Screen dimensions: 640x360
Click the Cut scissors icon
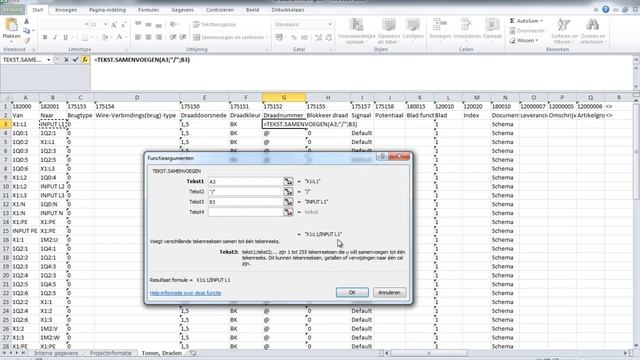coord(27,21)
